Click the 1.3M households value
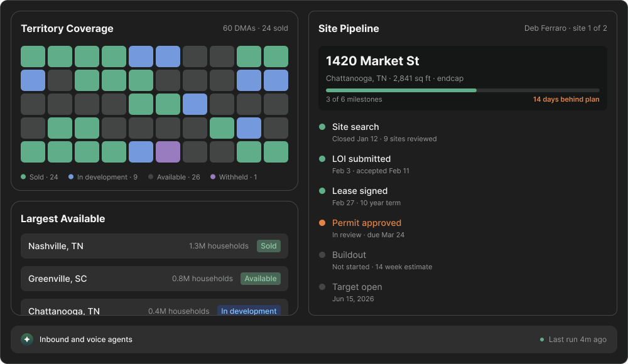The width and height of the screenshot is (628, 364). pyautogui.click(x=219, y=246)
